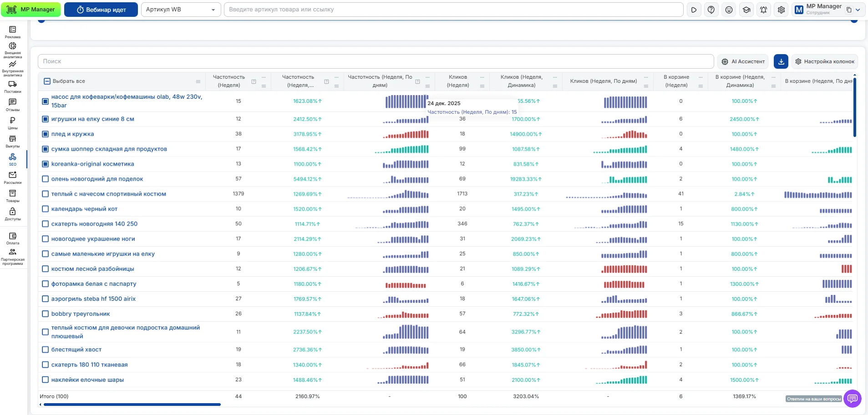Open the AI Ассистент button

[x=743, y=61]
